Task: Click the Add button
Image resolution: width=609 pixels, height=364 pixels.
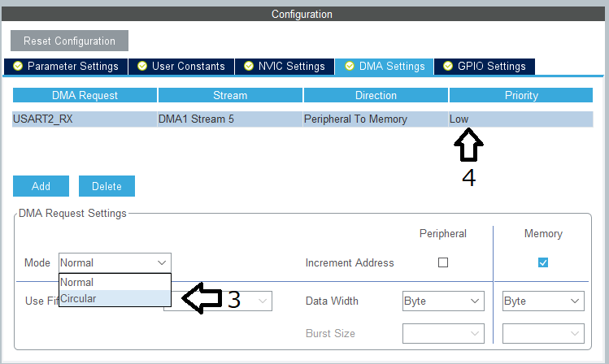Action: point(41,186)
